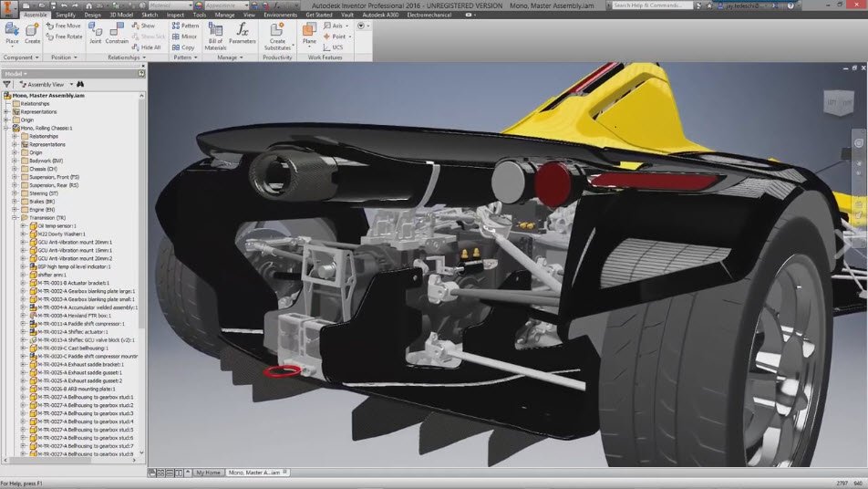Click the ViewCube in the viewport
The width and height of the screenshot is (868, 489).
pyautogui.click(x=839, y=103)
